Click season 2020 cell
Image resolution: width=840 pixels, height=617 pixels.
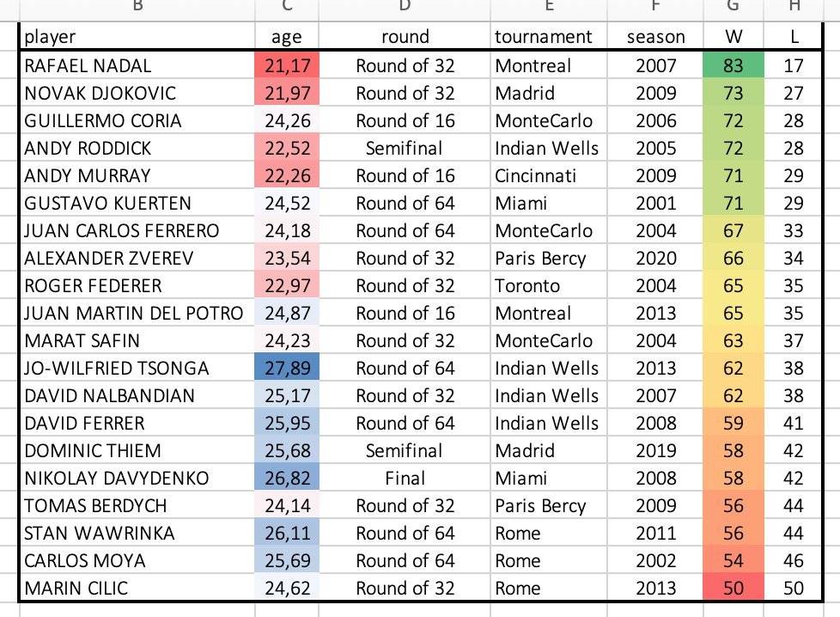655,258
